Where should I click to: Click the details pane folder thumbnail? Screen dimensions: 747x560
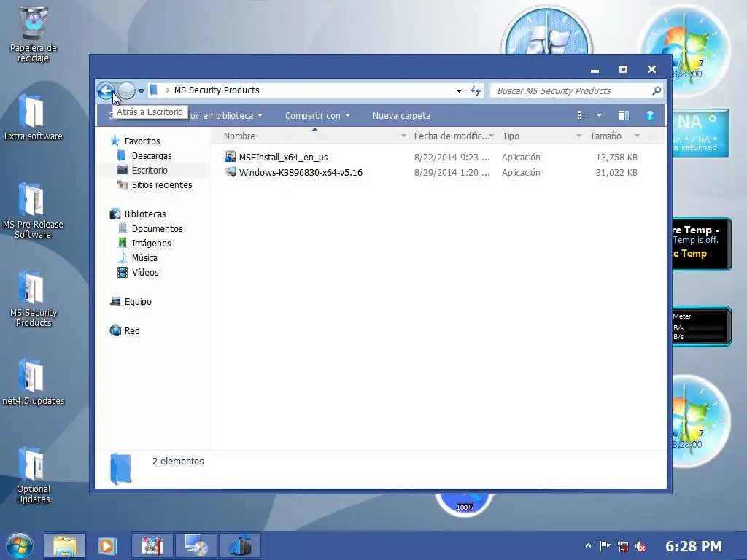coord(120,469)
